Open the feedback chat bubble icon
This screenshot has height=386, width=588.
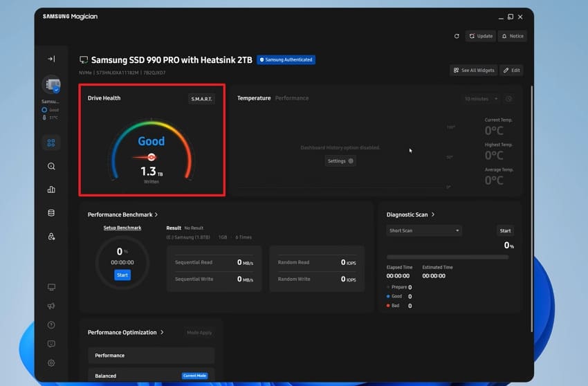pos(51,344)
